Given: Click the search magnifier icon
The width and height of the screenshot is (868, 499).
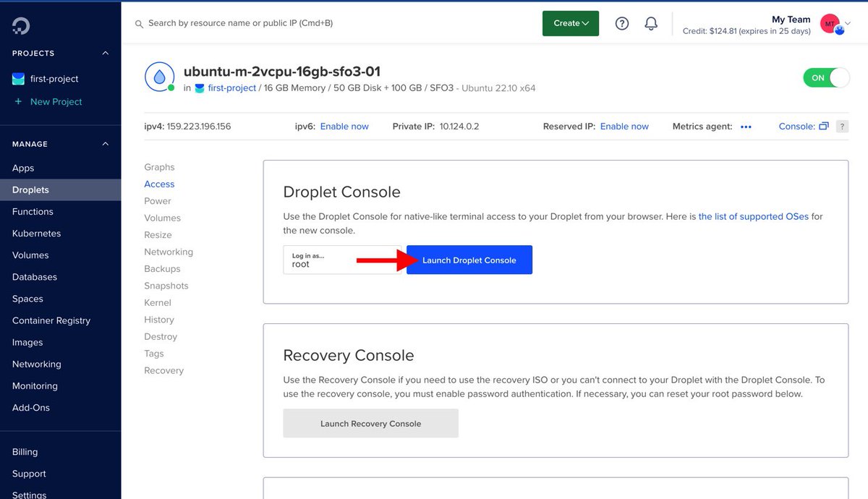Looking at the screenshot, I should pos(138,24).
